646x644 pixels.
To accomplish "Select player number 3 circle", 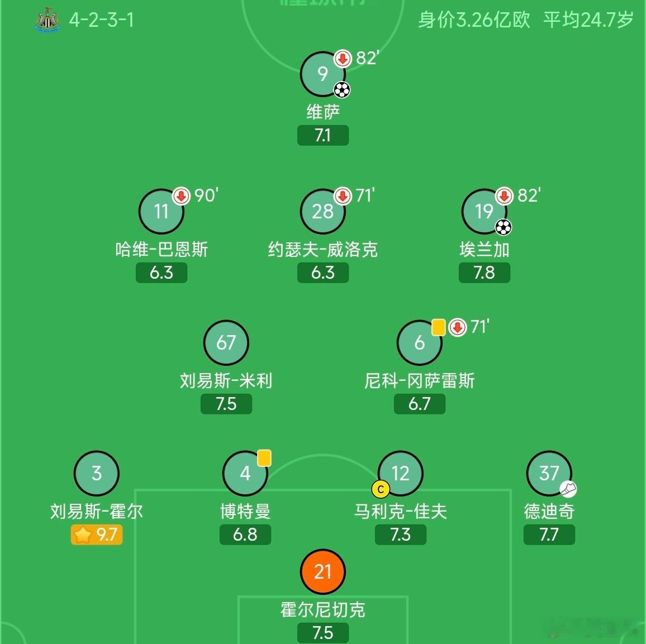I will click(97, 474).
